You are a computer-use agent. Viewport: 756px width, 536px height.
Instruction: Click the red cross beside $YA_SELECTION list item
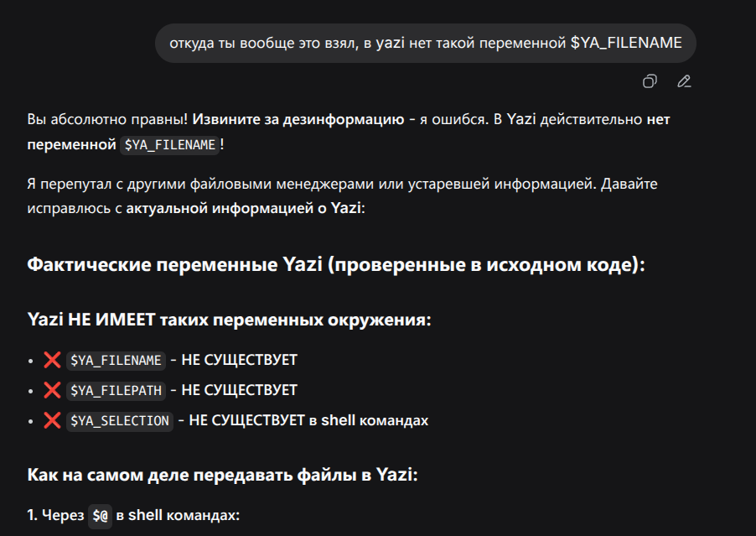pyautogui.click(x=52, y=420)
